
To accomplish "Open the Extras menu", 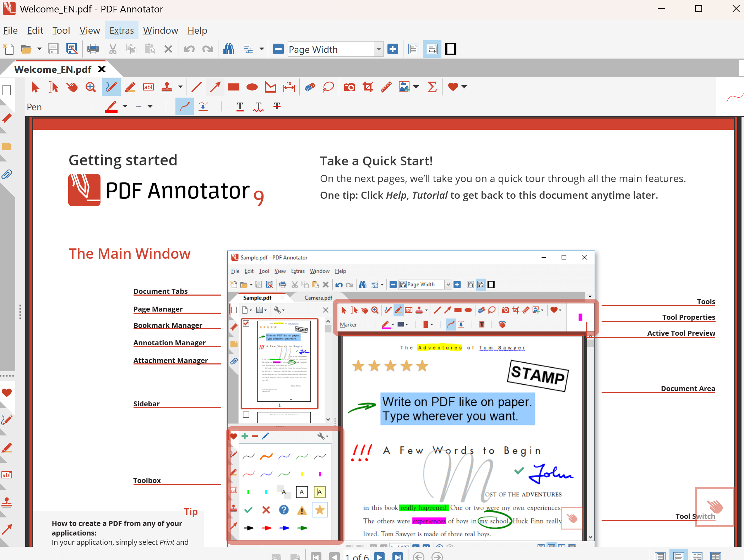I will coord(121,31).
